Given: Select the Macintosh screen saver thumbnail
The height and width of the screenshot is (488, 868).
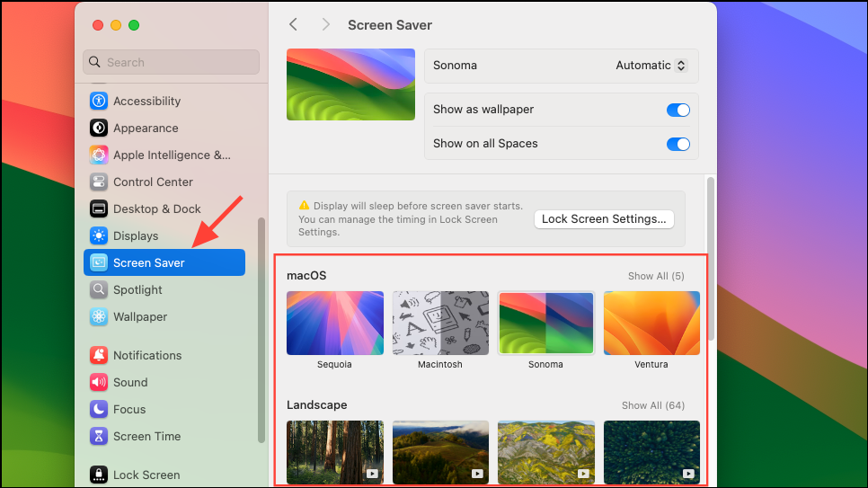Looking at the screenshot, I should coord(440,323).
